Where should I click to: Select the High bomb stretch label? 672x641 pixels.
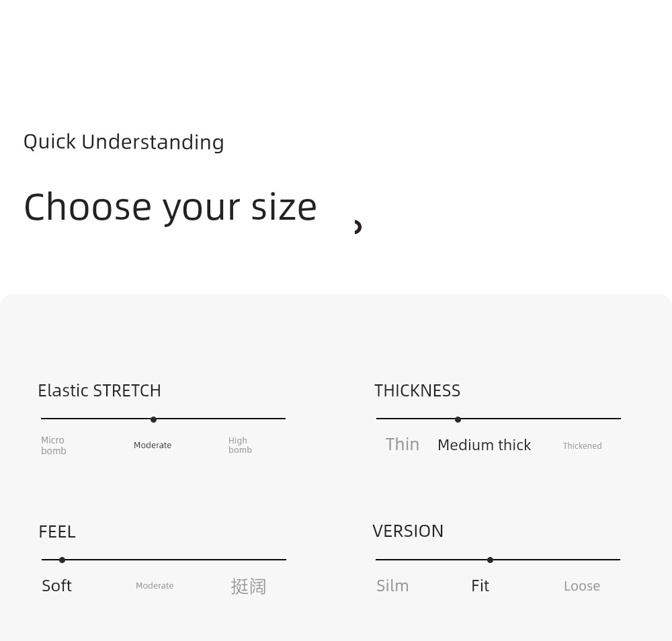pos(240,445)
